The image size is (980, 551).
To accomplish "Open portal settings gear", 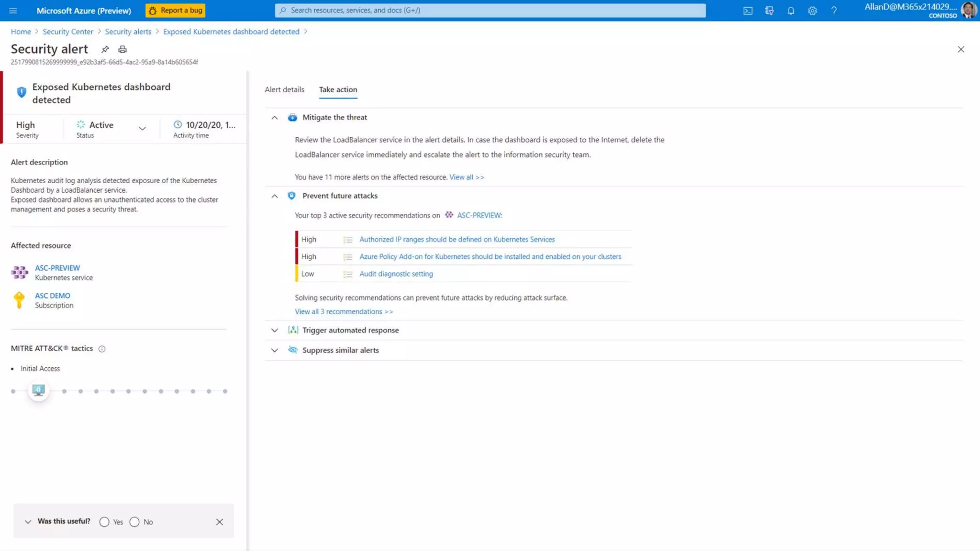I will (812, 11).
